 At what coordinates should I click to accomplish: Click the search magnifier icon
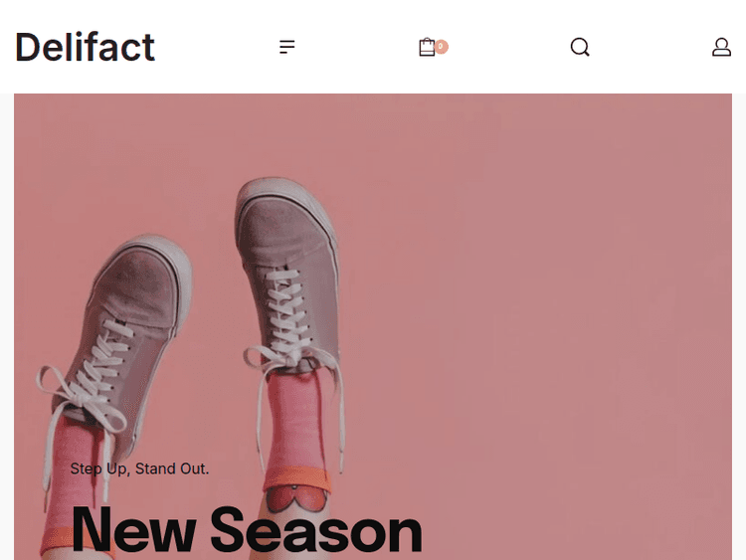[x=580, y=47]
